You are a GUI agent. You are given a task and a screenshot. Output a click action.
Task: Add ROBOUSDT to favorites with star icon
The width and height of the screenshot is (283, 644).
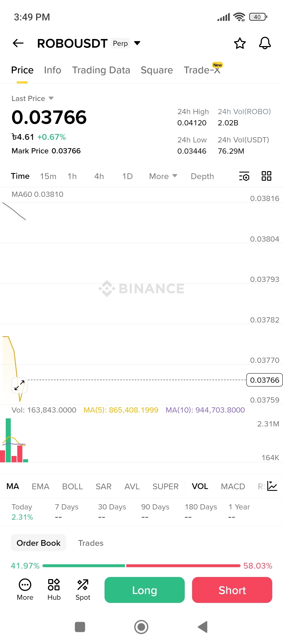[x=240, y=43]
